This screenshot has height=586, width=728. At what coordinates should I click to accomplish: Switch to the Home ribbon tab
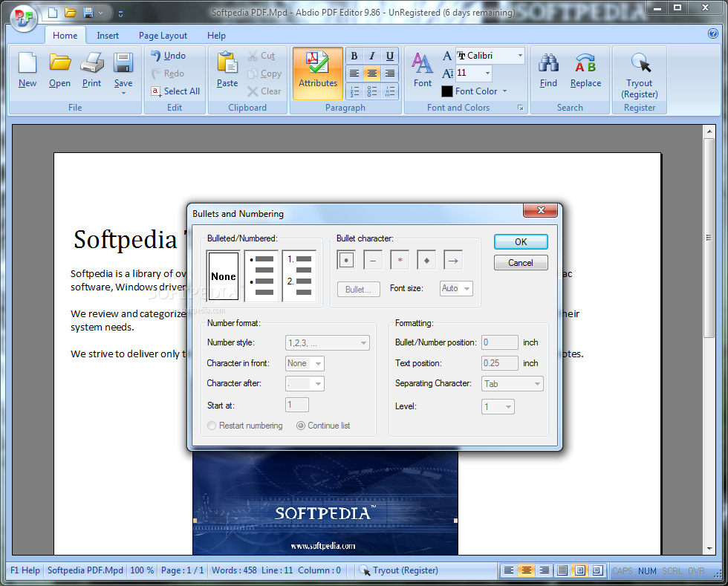tap(65, 36)
